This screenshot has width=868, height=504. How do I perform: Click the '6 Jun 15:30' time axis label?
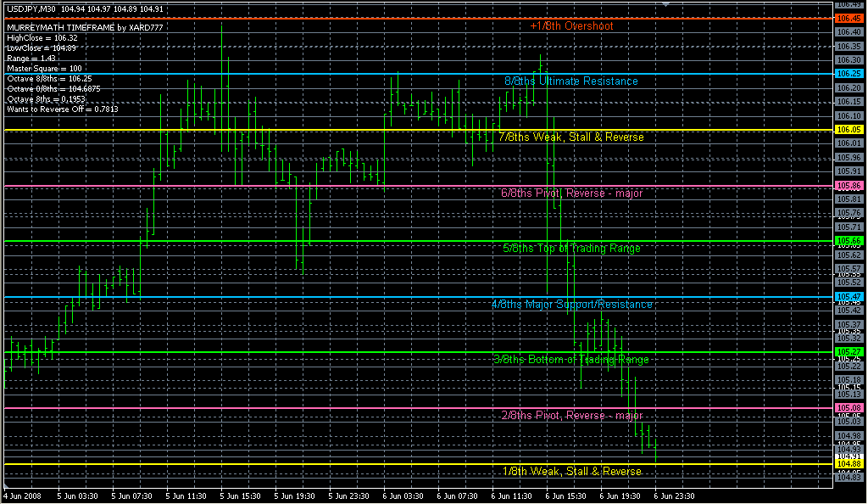tap(566, 496)
